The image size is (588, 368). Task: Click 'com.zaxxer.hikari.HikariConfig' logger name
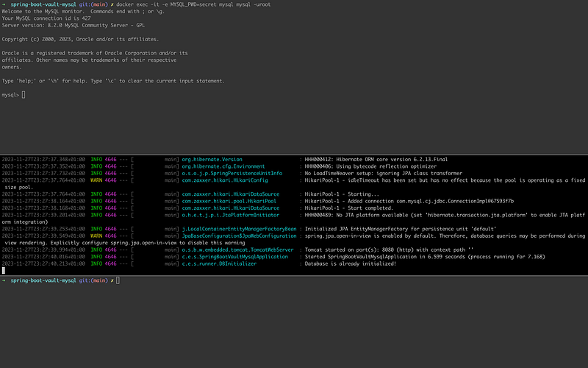click(225, 180)
